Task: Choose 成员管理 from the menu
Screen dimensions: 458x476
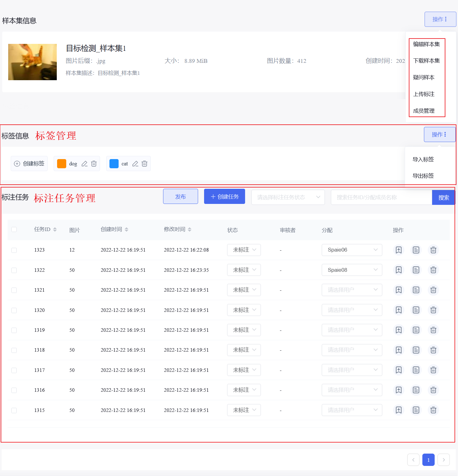Action: click(424, 111)
